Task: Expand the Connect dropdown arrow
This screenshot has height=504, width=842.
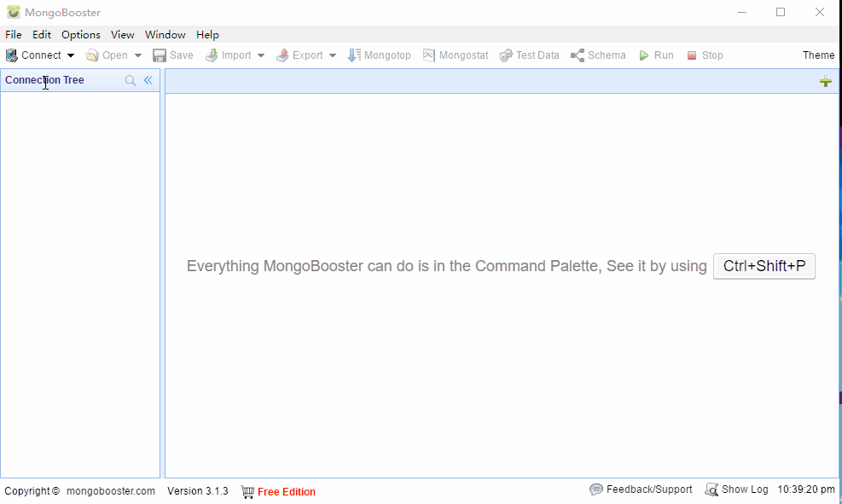Action: coord(71,55)
